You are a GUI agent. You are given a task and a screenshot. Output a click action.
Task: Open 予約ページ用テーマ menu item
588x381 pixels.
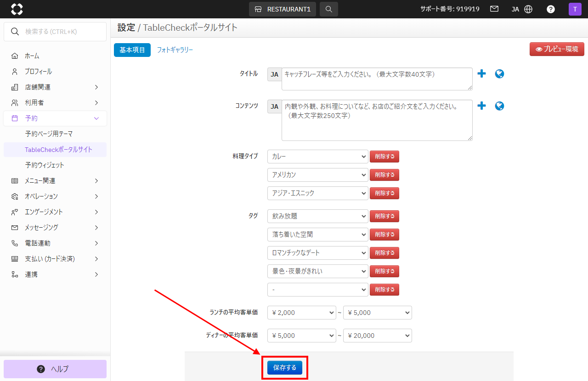point(49,134)
